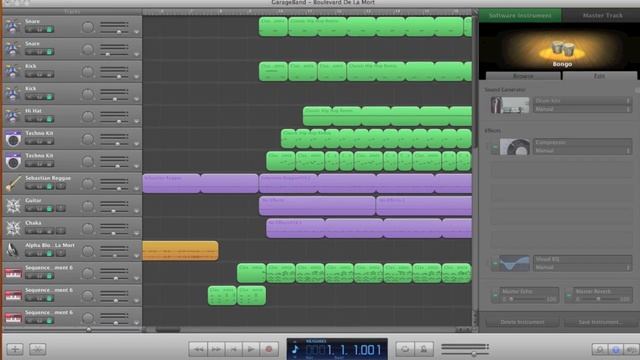The width and height of the screenshot is (640, 360).
Task: Open the Manual preset dropdown under Compressor
Action: tap(582, 151)
